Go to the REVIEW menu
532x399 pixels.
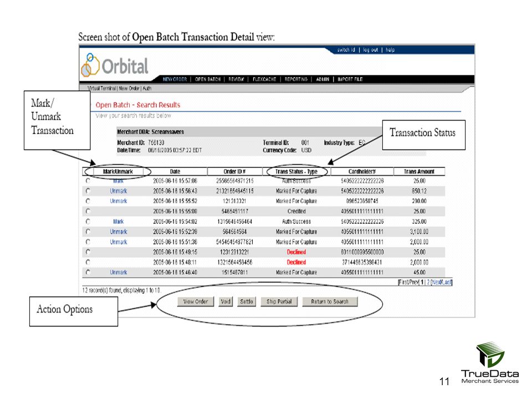tap(236, 79)
